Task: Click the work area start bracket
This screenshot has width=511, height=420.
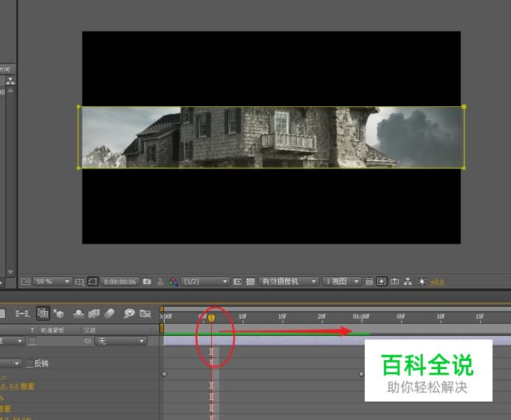Action: [162, 328]
